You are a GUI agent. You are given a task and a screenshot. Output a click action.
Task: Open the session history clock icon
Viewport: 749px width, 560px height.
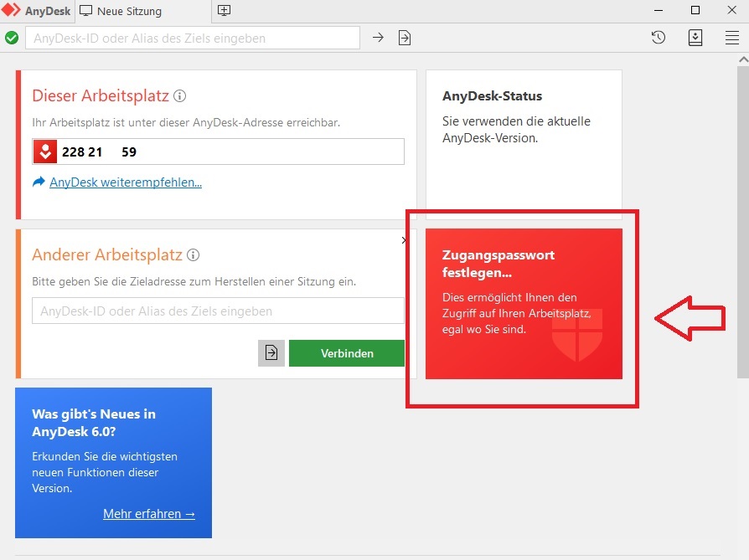[x=659, y=37]
